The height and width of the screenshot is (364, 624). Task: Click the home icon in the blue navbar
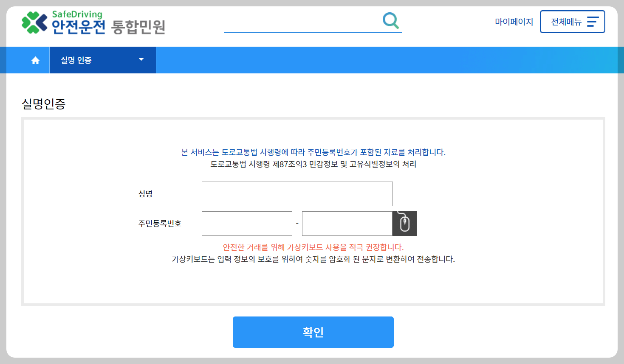coord(34,60)
